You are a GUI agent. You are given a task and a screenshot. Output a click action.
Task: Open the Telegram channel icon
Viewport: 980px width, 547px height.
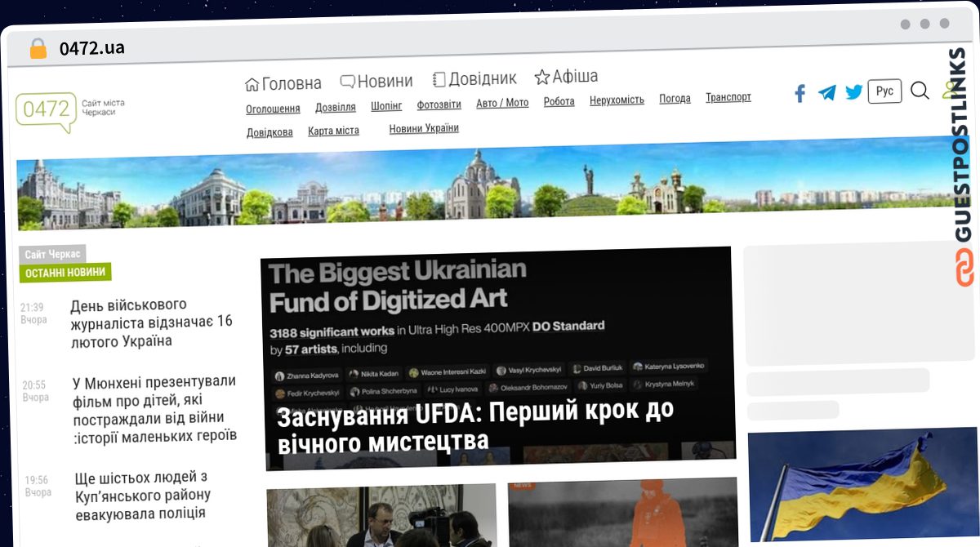[x=827, y=92]
